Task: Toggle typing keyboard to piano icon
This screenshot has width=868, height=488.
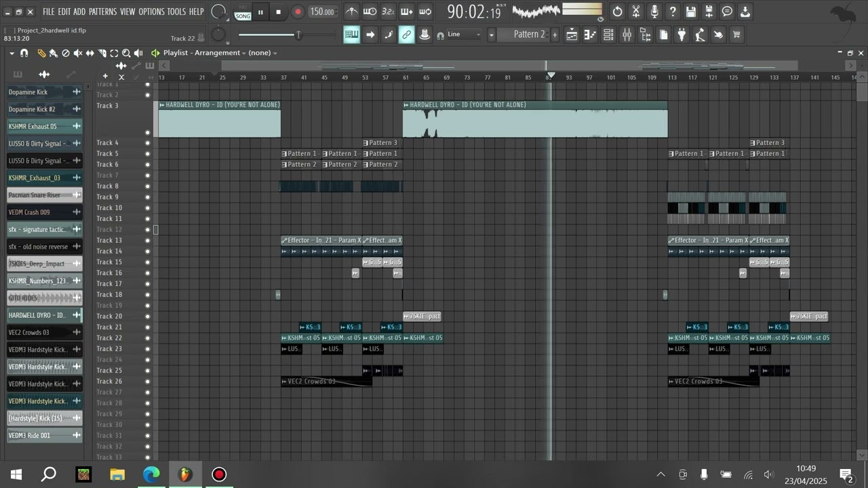Action: pos(351,35)
